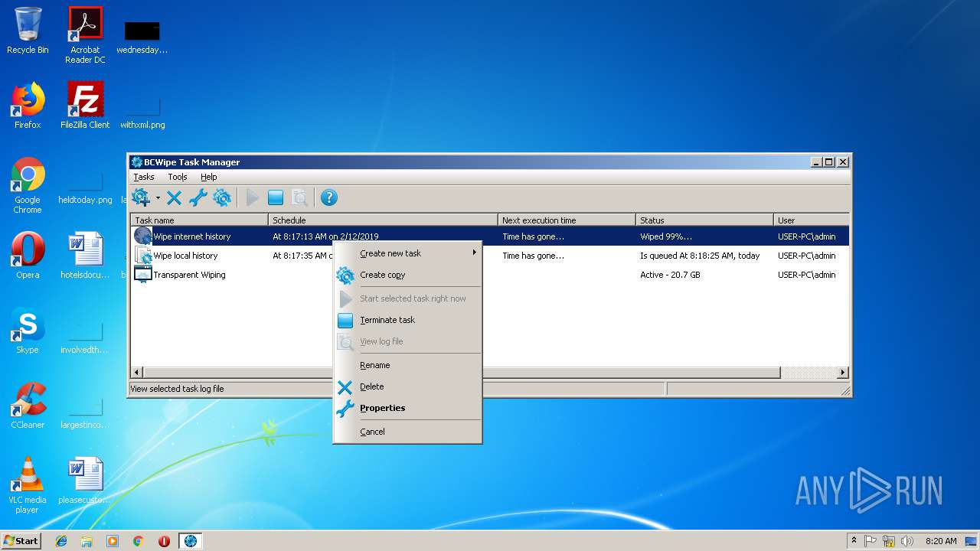
Task: Sort by User column header
Action: click(812, 220)
